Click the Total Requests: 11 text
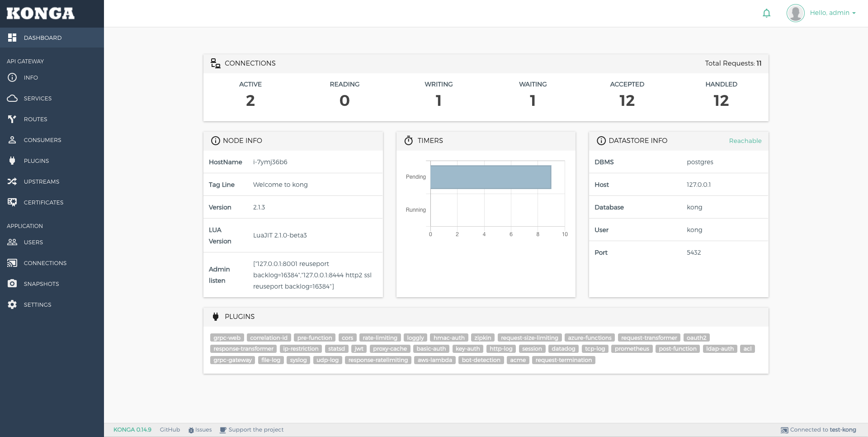Screen dimensions: 868x437 coord(733,63)
